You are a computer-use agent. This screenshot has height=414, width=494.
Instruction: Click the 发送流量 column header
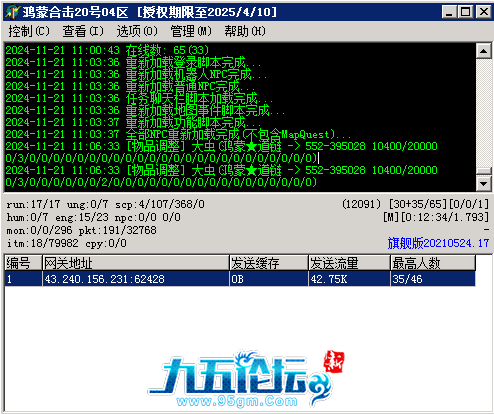click(349, 263)
